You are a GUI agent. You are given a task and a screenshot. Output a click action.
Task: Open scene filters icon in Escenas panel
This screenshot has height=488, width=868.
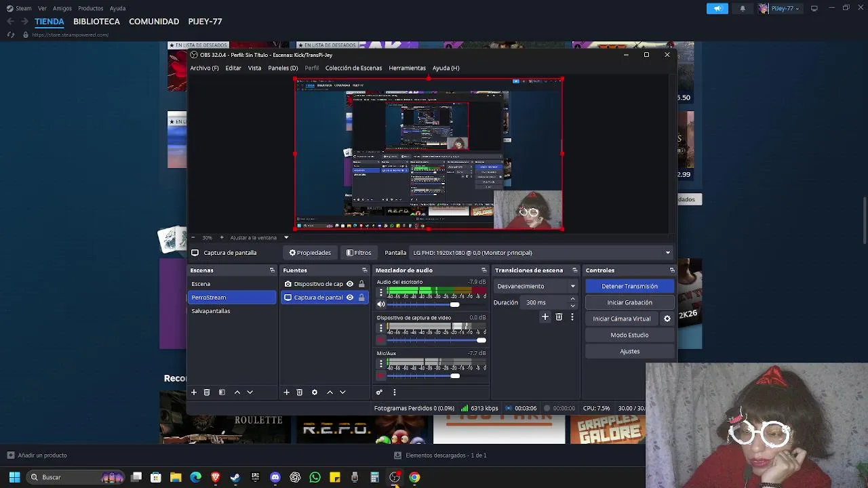(x=222, y=392)
